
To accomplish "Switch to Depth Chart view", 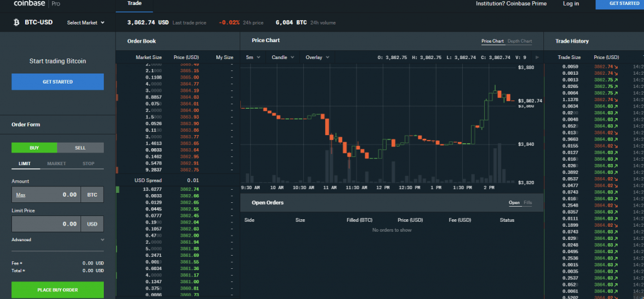I will (x=519, y=41).
